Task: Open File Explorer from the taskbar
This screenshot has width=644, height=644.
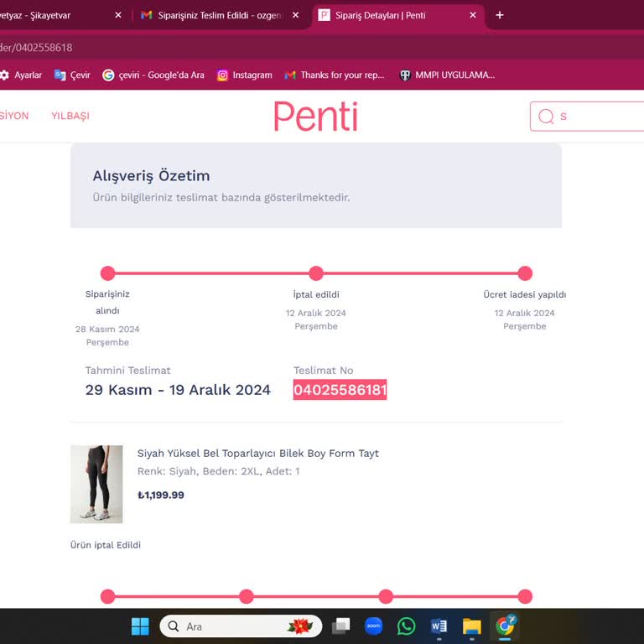Action: tap(471, 626)
